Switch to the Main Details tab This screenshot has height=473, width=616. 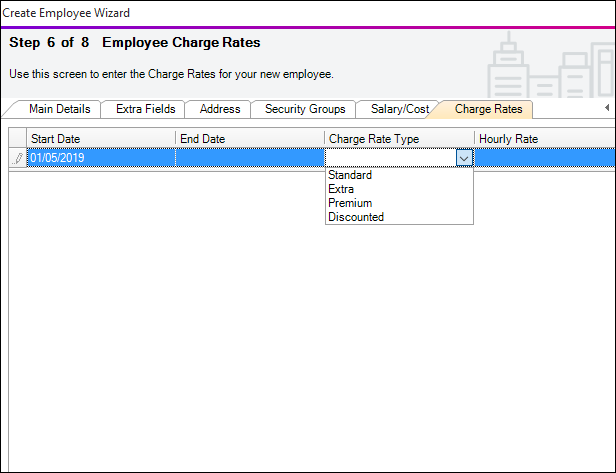[x=59, y=109]
